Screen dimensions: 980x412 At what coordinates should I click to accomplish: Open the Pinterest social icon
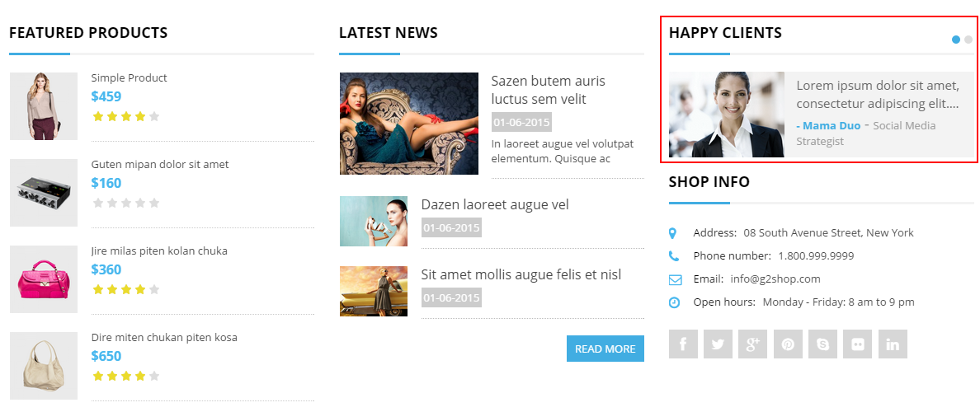(x=788, y=344)
